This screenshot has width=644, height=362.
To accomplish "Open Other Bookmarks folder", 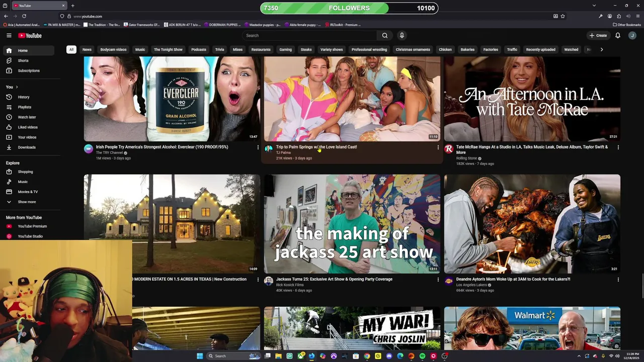I will click(x=627, y=25).
